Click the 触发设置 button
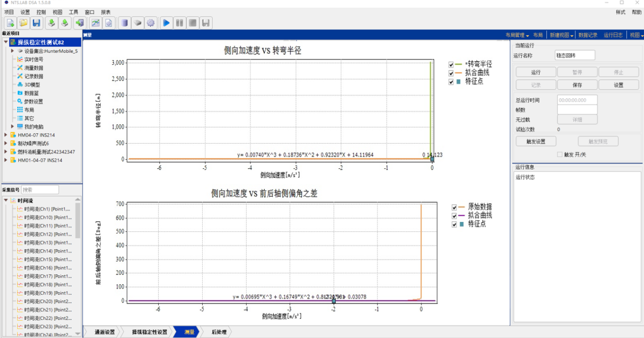644x338 pixels. click(536, 142)
